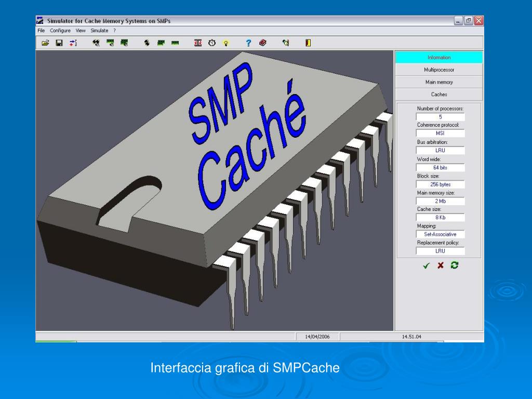Click the blue question mark help icon
Viewport: 532px width, 399px height.
coord(248,43)
